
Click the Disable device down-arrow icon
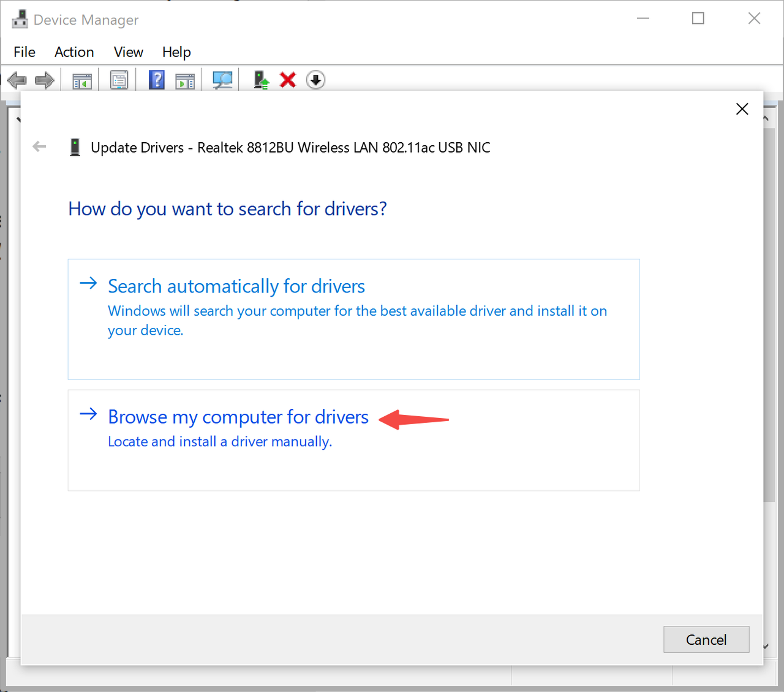[315, 80]
